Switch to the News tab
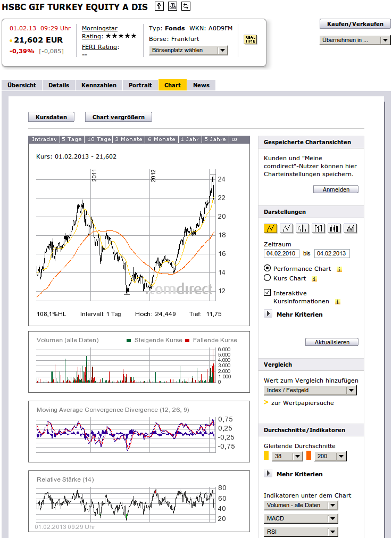The image size is (392, 538). (201, 85)
